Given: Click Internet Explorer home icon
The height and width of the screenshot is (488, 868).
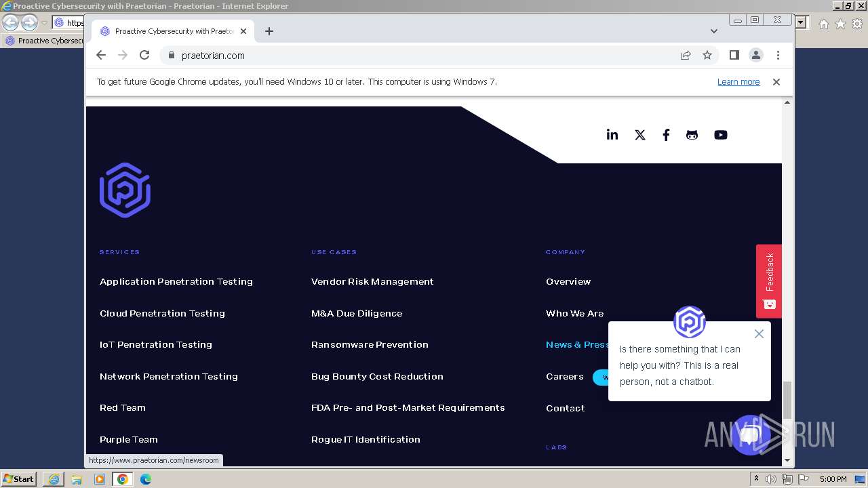Looking at the screenshot, I should click(824, 24).
